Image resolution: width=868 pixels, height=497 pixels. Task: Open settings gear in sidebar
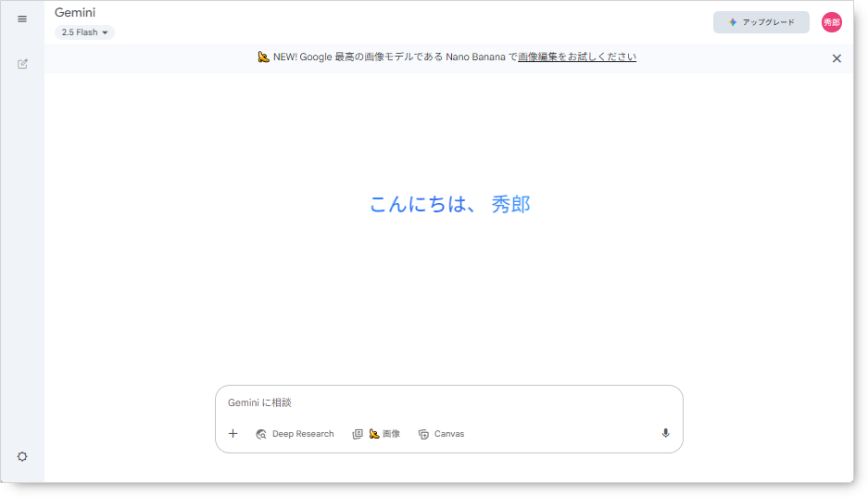22,456
